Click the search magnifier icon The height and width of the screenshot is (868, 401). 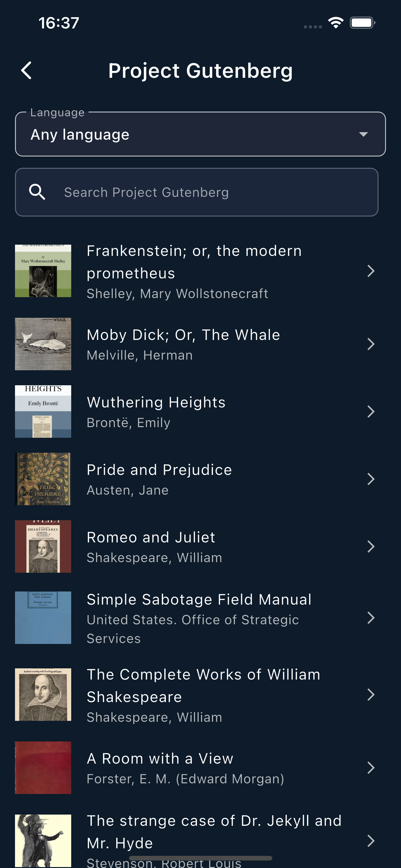[x=37, y=192]
